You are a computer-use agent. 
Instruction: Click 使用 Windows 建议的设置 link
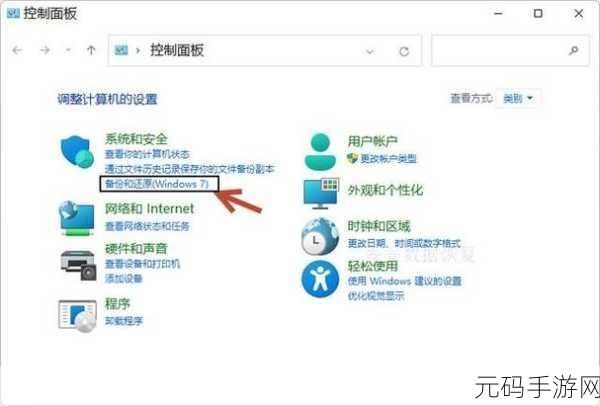click(404, 281)
